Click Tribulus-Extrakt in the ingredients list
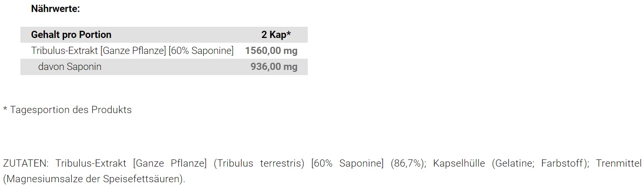 pos(91,163)
